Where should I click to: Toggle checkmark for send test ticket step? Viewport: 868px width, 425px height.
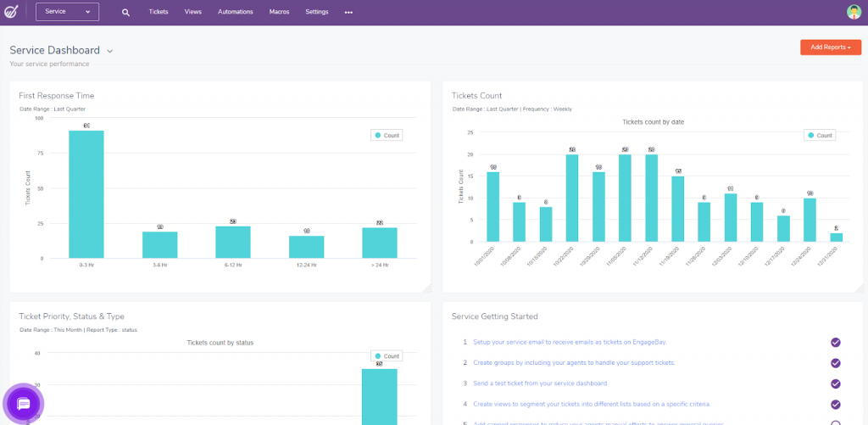pyautogui.click(x=835, y=383)
